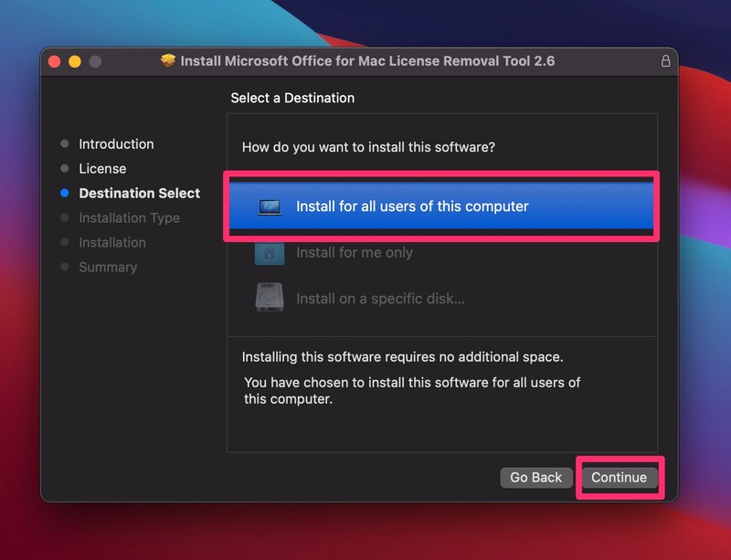Click the home icon for me only
The width and height of the screenshot is (731, 560).
coord(270,253)
